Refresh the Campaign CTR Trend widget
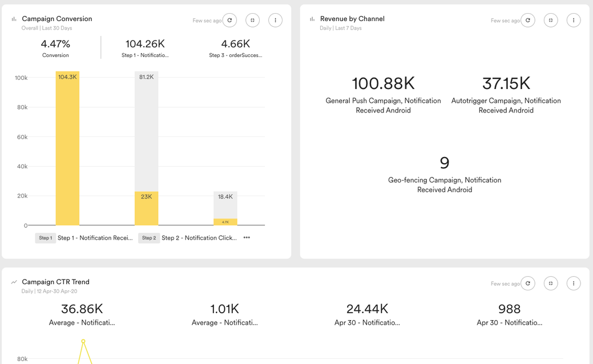This screenshot has width=593, height=364. (528, 284)
